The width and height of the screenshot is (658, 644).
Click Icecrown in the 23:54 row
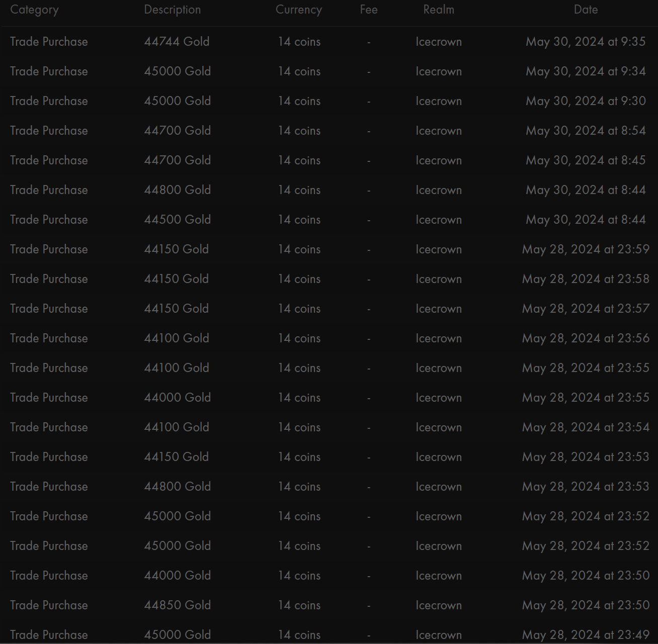[439, 427]
